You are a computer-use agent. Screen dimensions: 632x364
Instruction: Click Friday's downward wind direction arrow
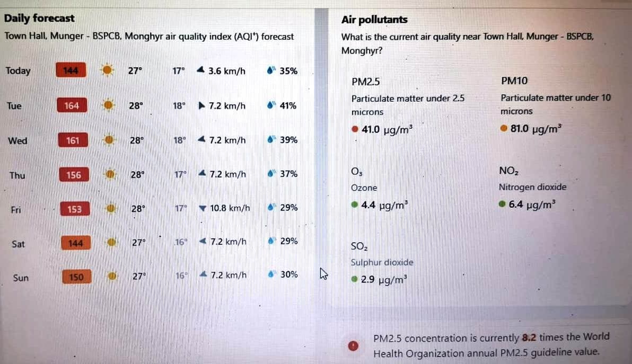click(x=202, y=208)
